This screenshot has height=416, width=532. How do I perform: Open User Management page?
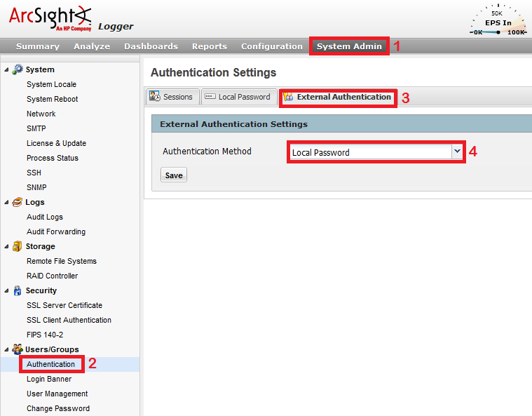click(57, 394)
